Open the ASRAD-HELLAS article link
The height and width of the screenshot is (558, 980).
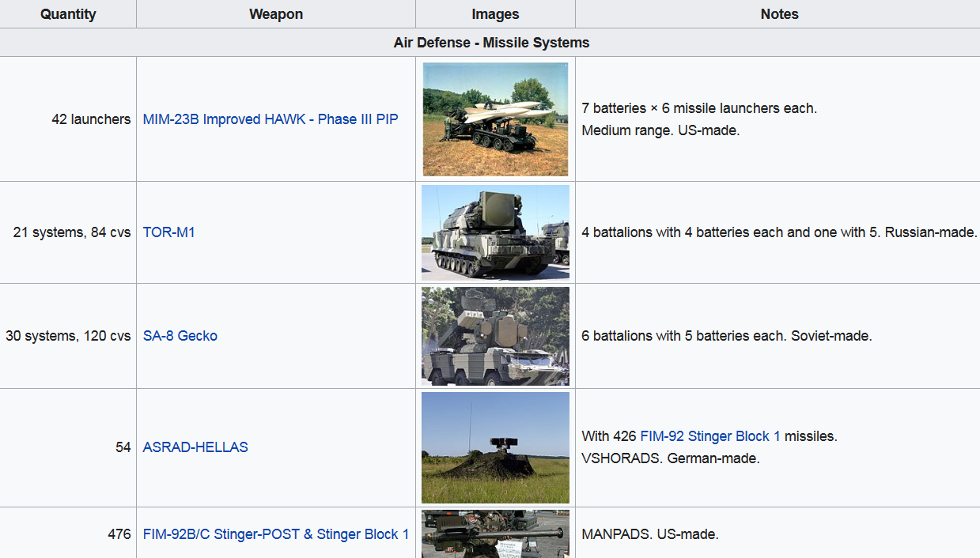(x=195, y=447)
